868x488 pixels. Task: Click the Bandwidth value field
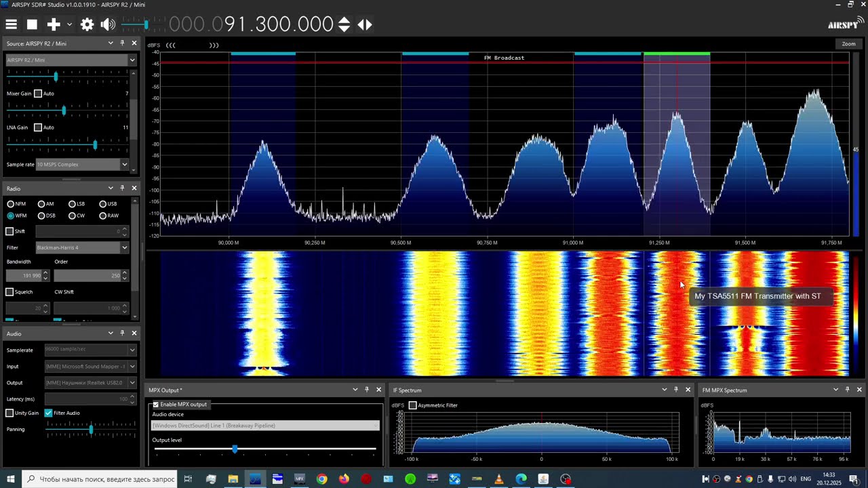pyautogui.click(x=24, y=276)
